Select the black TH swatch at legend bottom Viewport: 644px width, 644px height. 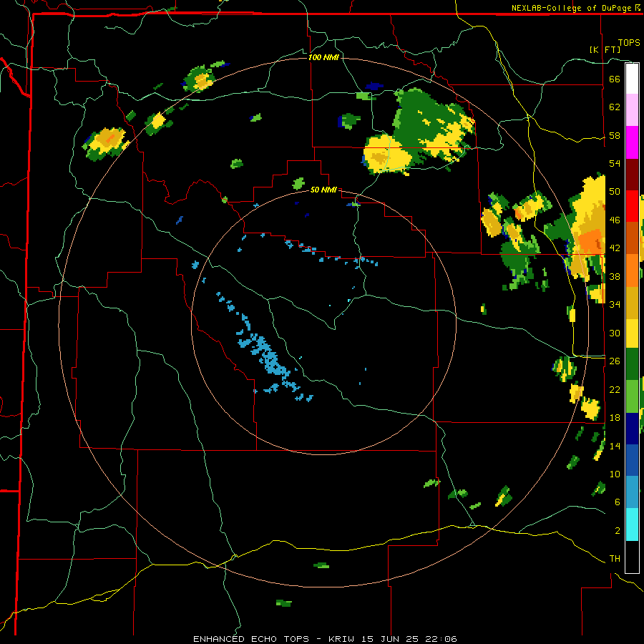[x=632, y=557]
